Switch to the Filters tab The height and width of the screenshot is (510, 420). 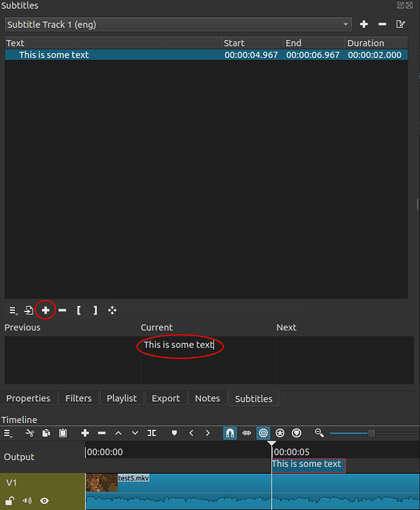pyautogui.click(x=78, y=398)
